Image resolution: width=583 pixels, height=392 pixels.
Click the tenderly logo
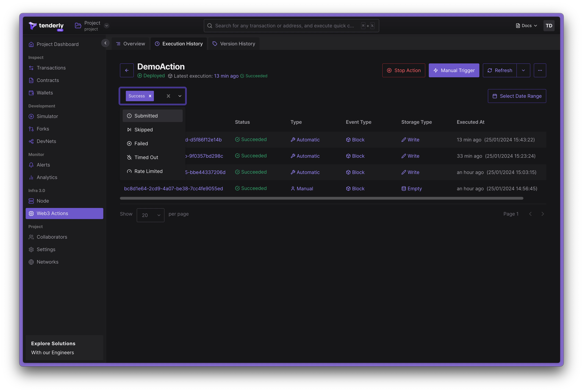46,26
